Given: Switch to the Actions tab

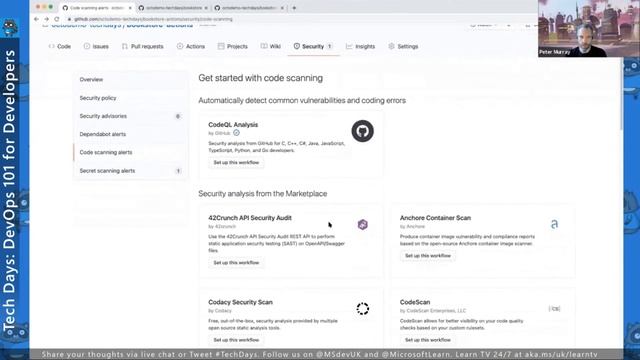Looking at the screenshot, I should 191,47.
